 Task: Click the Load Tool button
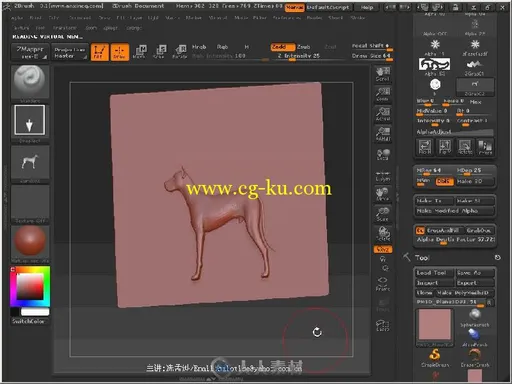[x=435, y=273]
